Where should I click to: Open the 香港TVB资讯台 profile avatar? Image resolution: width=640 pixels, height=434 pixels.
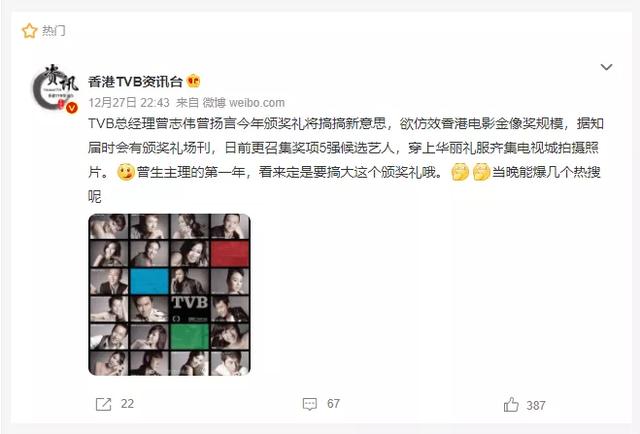55,88
